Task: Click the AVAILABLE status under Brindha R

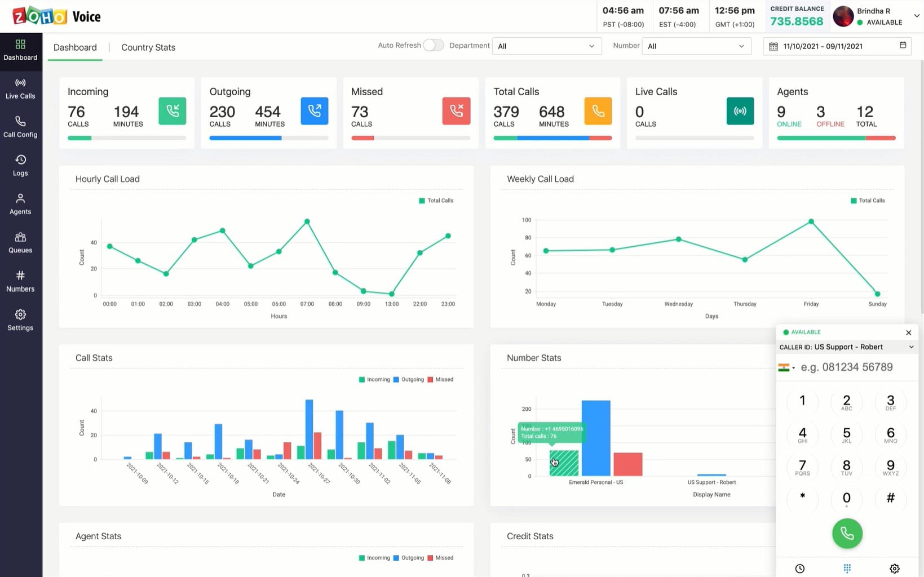Action: point(879,23)
